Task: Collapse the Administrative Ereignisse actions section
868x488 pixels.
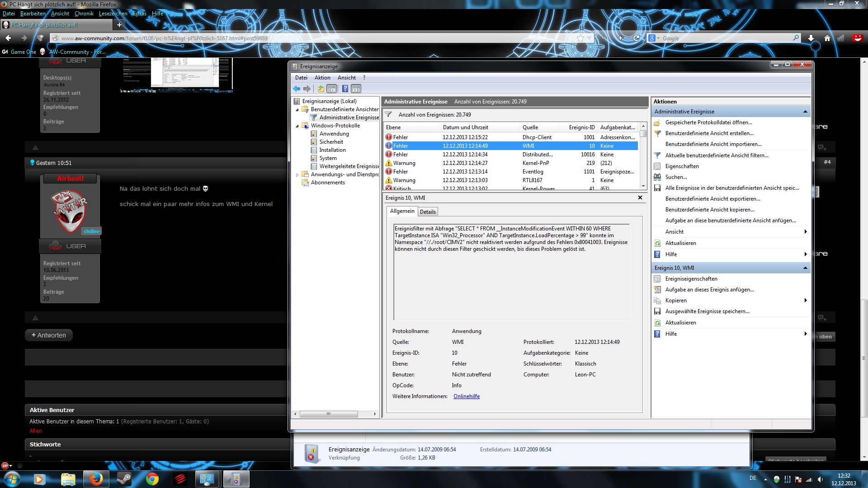Action: tap(805, 112)
